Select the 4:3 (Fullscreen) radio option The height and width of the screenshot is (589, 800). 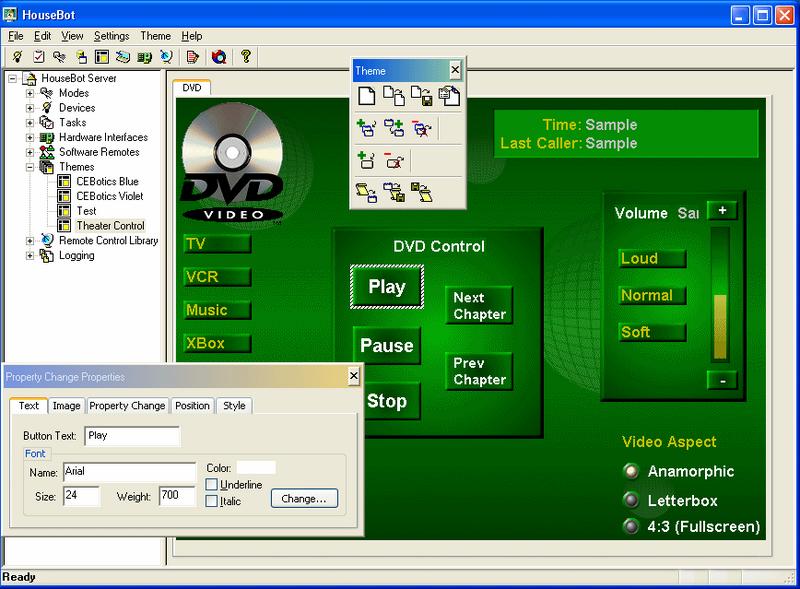point(631,526)
